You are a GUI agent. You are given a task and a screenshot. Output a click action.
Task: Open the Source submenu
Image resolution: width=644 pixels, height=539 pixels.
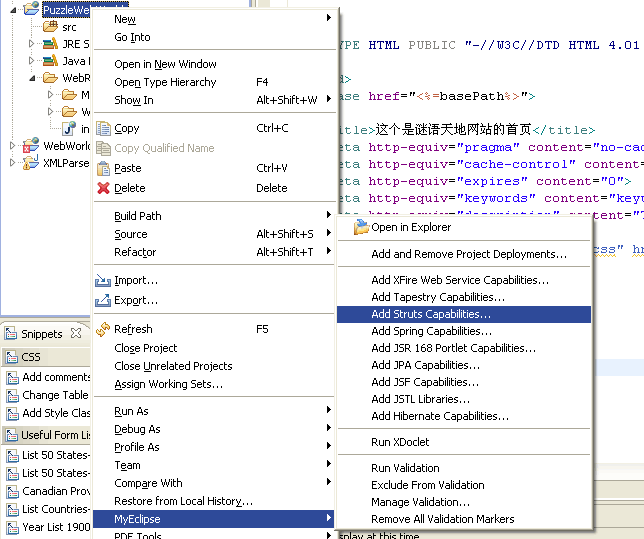coord(214,234)
